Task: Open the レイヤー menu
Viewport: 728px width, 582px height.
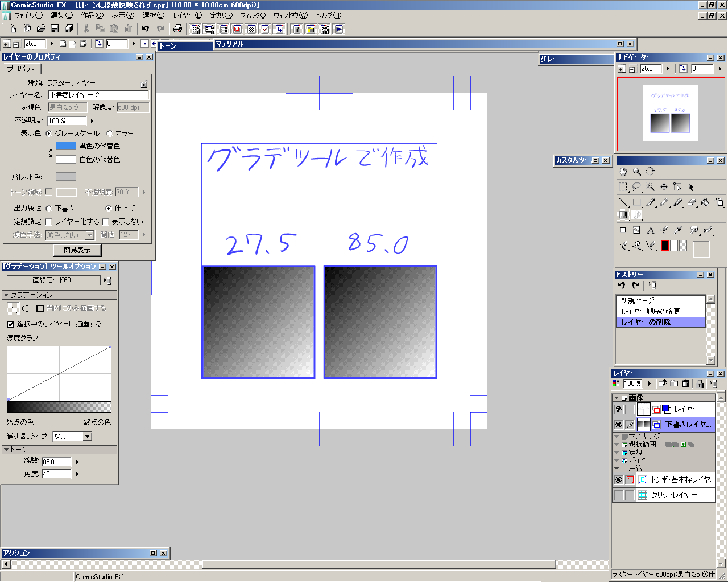Action: (187, 15)
